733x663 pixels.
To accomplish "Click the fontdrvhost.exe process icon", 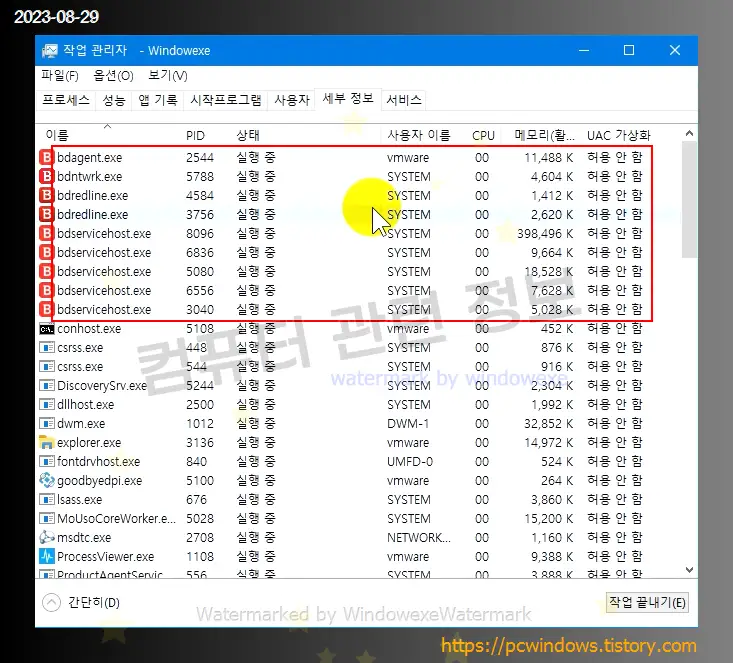I will [x=46, y=461].
